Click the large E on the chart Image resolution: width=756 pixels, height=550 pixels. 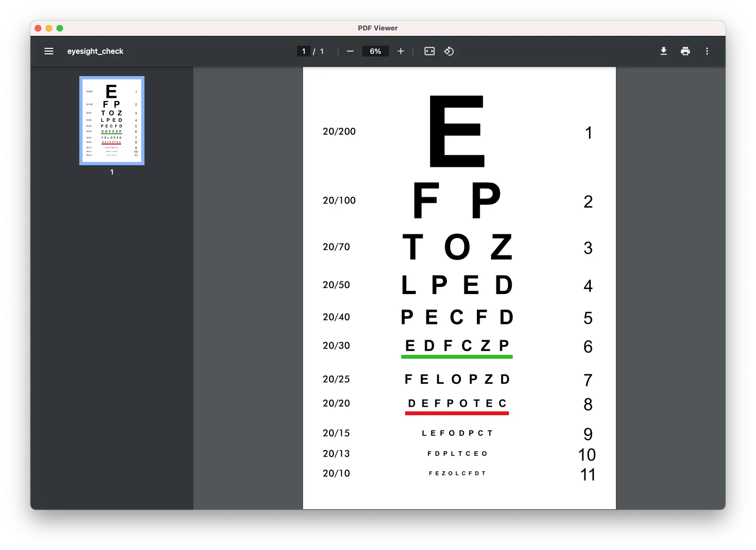point(457,132)
